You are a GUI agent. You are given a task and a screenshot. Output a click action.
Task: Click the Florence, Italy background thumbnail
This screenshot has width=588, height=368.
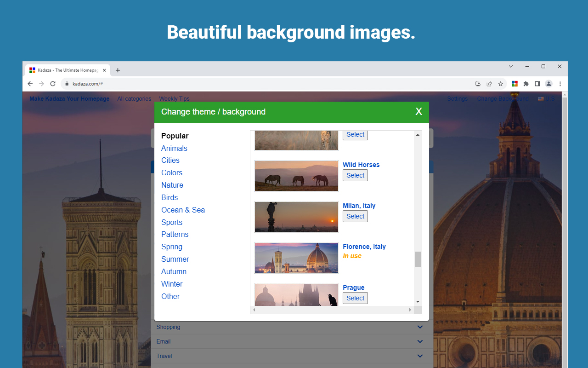click(296, 258)
